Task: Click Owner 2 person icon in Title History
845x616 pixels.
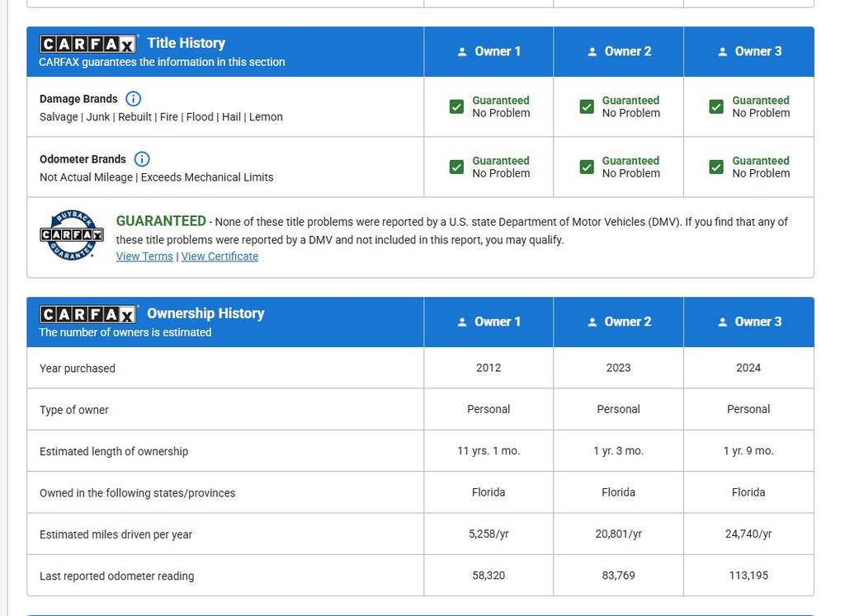Action: [x=592, y=52]
